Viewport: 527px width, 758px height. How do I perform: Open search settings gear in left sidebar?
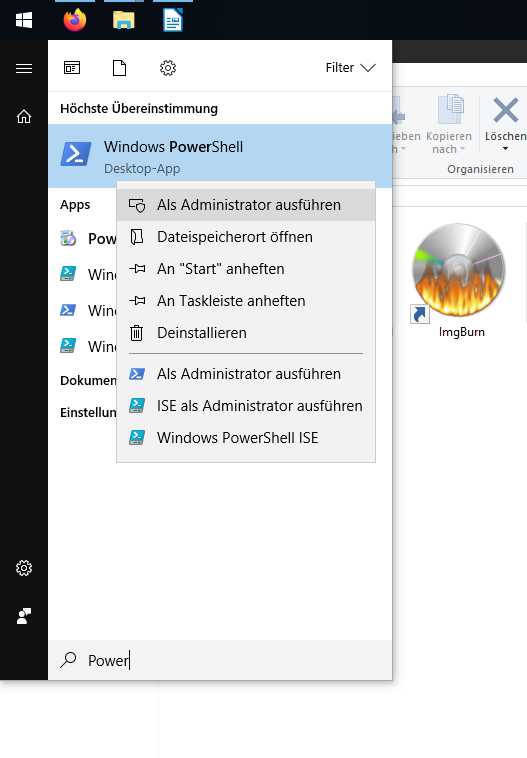point(24,568)
